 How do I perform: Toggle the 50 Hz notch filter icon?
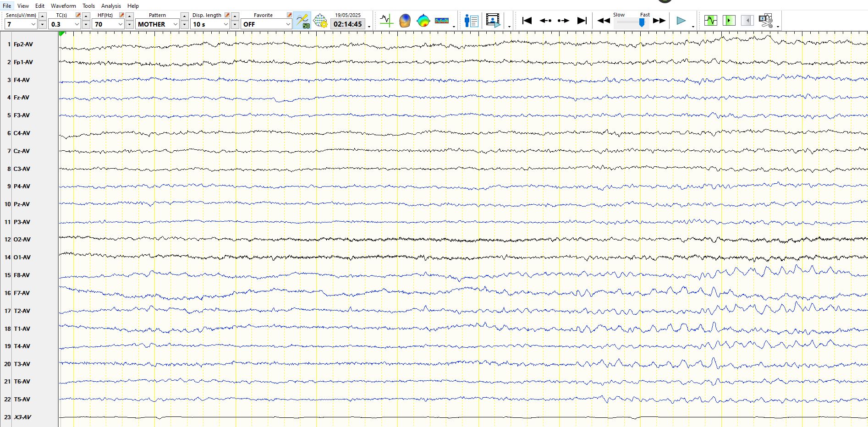click(302, 21)
